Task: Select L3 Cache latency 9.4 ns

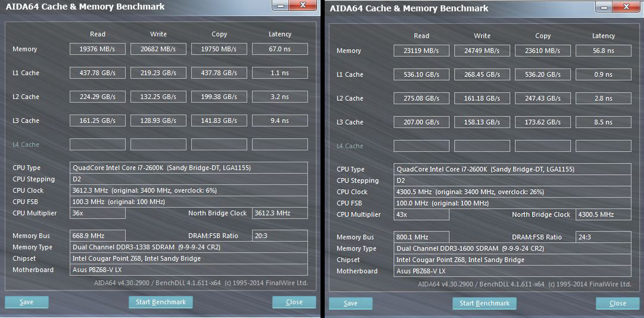Action: point(279,121)
